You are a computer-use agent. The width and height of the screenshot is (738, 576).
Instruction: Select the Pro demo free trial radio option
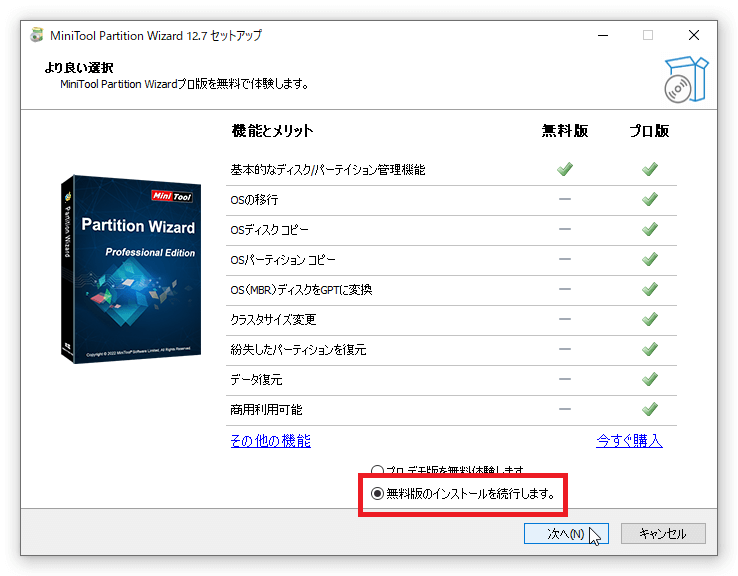[377, 470]
